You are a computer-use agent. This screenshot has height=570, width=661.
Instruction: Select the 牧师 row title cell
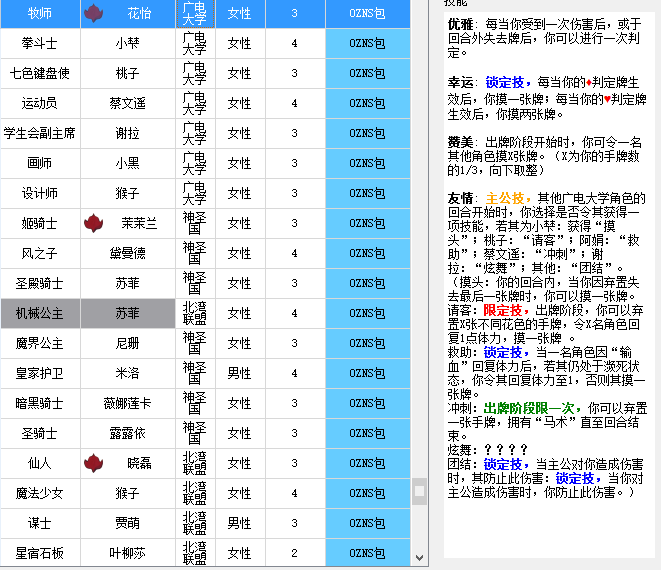coord(40,13)
